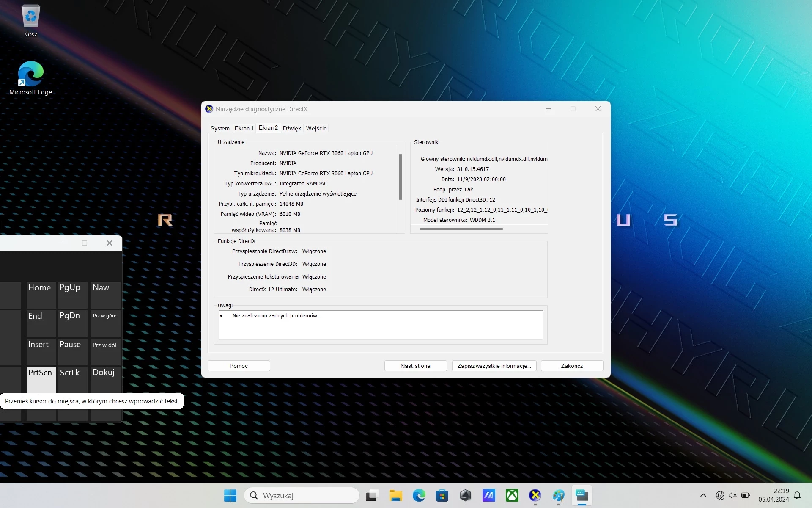Viewport: 812px width, 508px height.
Task: Close the on-screen keyboard window
Action: [110, 243]
